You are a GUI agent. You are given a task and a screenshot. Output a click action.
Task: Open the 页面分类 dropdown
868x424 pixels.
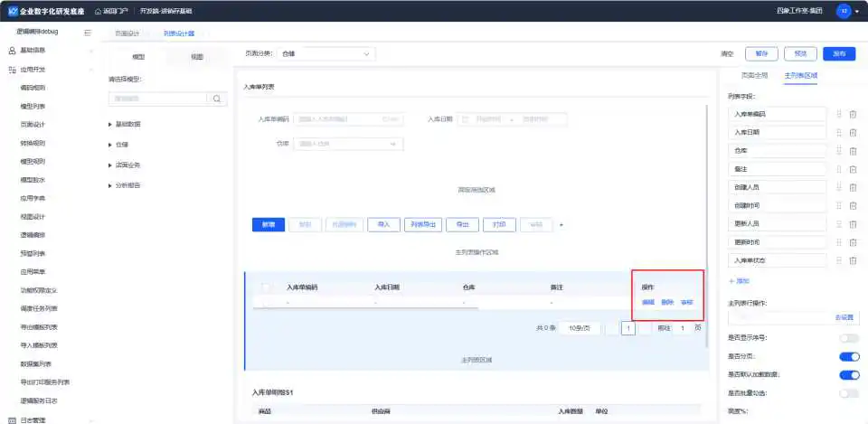pos(325,54)
